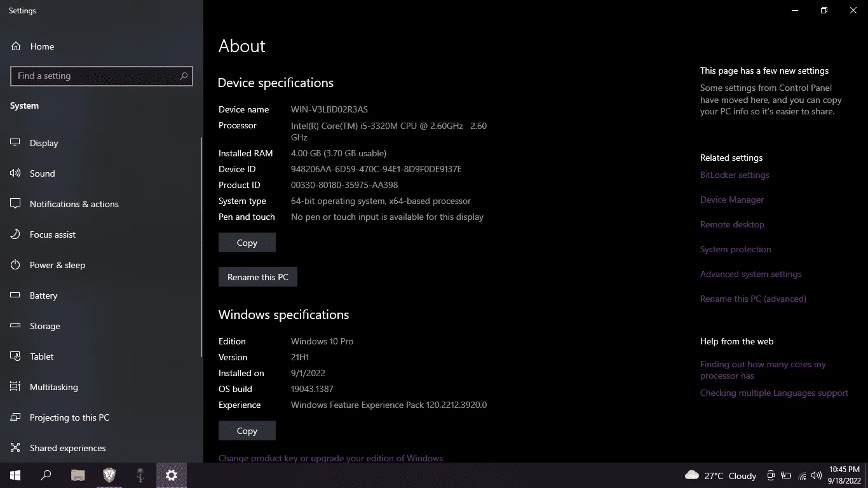Image resolution: width=868 pixels, height=488 pixels.
Task: Open the Windows Start menu
Action: (x=15, y=475)
